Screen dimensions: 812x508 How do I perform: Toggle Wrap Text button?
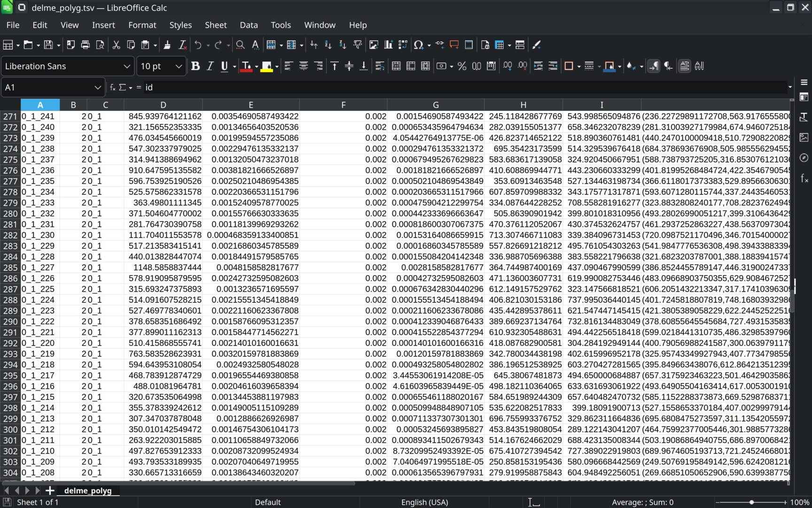(x=380, y=66)
